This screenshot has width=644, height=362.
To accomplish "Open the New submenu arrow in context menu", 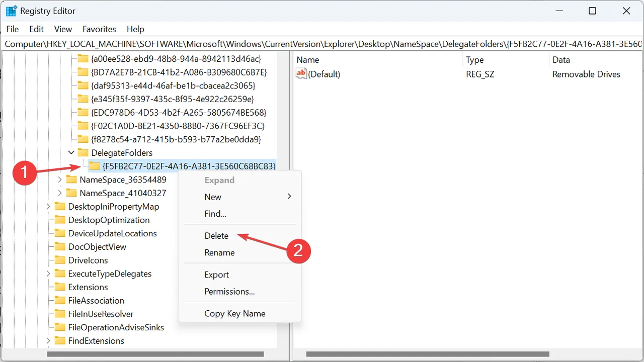I will (x=289, y=197).
